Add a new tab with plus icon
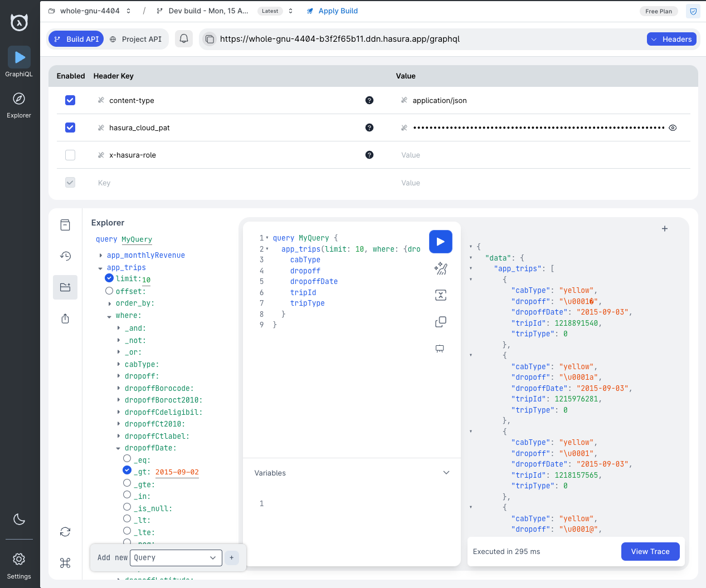Image resolution: width=706 pixels, height=588 pixels. (x=665, y=229)
